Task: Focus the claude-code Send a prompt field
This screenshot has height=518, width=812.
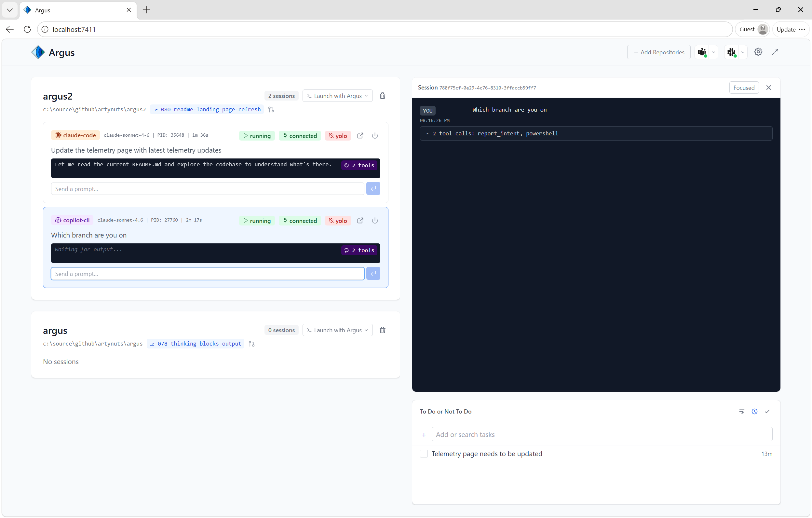Action: pyautogui.click(x=207, y=189)
